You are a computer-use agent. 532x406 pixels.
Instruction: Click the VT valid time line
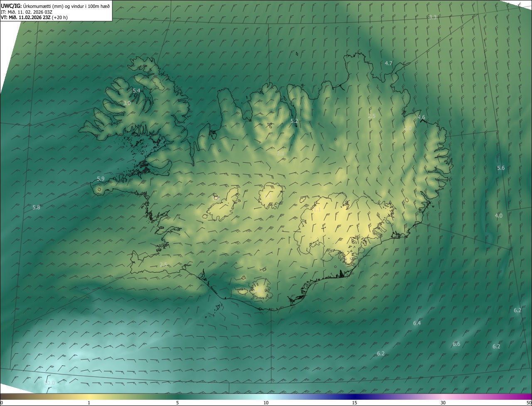pyautogui.click(x=34, y=17)
